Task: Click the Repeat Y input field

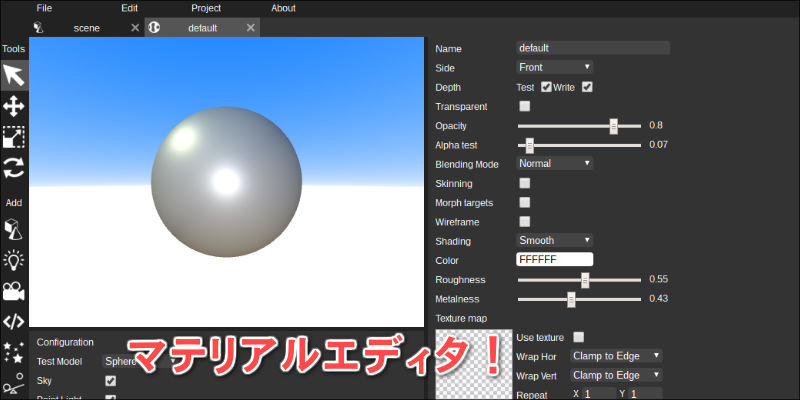Action: [645, 394]
